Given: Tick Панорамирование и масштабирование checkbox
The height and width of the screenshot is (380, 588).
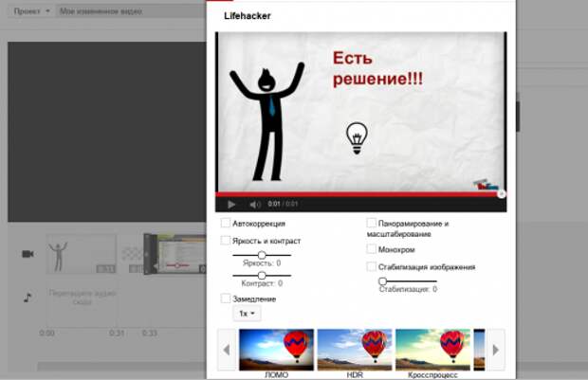Looking at the screenshot, I should coord(371,223).
